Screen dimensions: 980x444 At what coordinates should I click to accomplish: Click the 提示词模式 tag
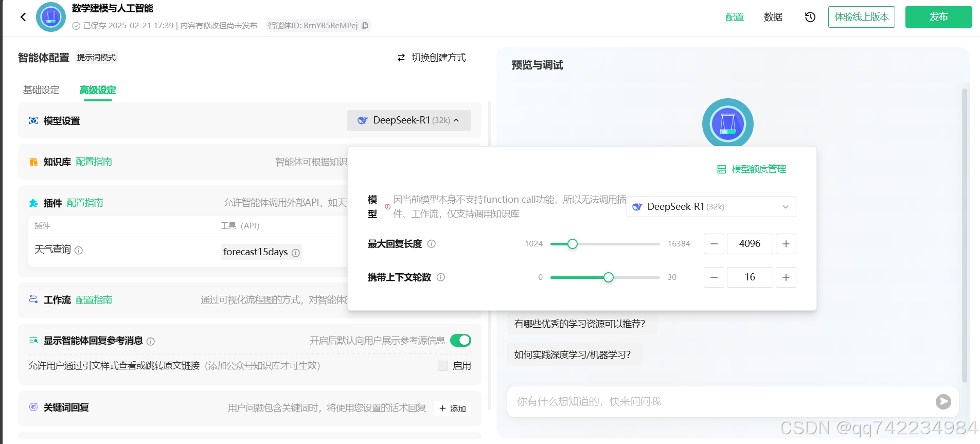click(x=96, y=58)
